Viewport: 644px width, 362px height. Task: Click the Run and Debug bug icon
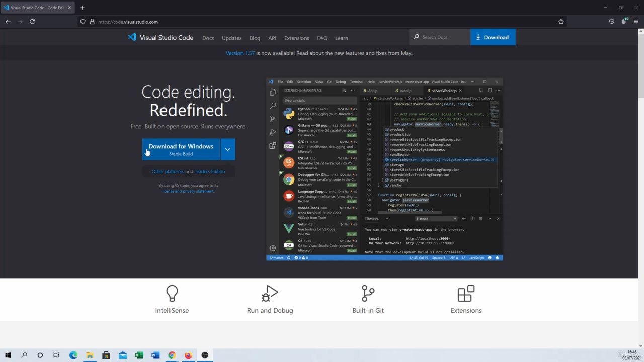point(270,294)
